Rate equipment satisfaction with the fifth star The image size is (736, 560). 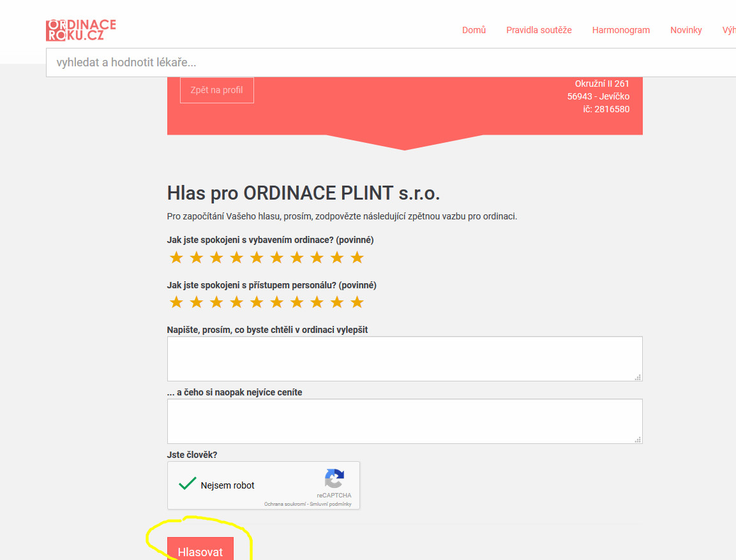coord(257,257)
